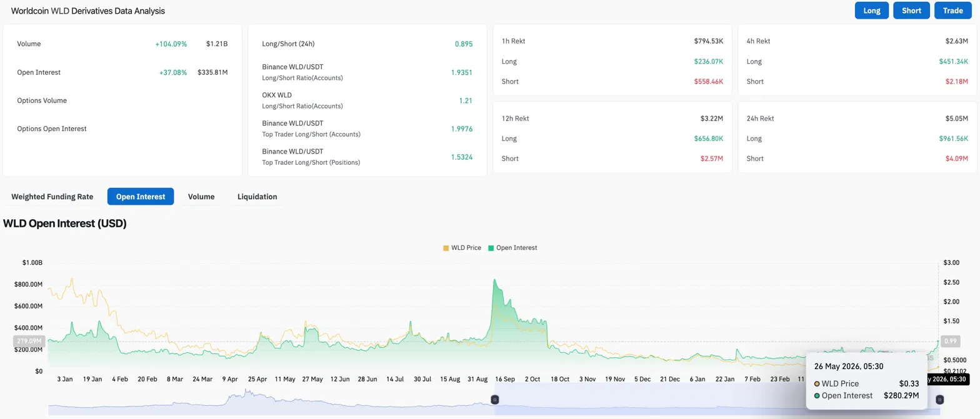Click the Top Trader Positions 1.5324 value
Viewport: 980px width, 419px height.
point(462,157)
